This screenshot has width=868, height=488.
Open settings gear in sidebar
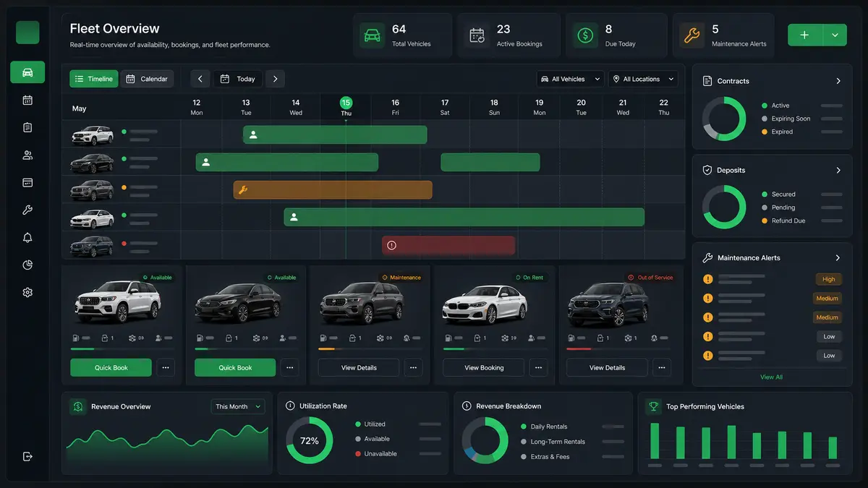(x=27, y=292)
